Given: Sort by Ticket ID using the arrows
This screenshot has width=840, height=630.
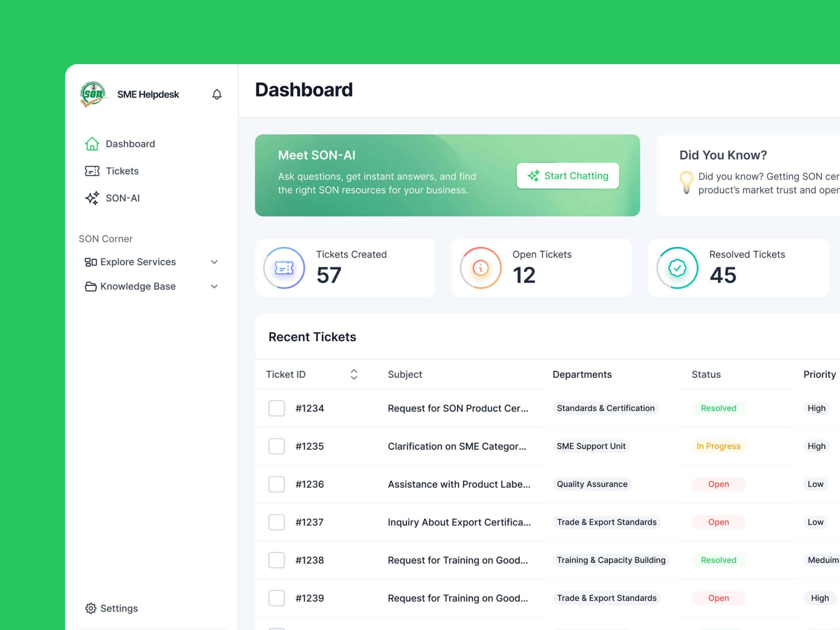Looking at the screenshot, I should pos(353,374).
